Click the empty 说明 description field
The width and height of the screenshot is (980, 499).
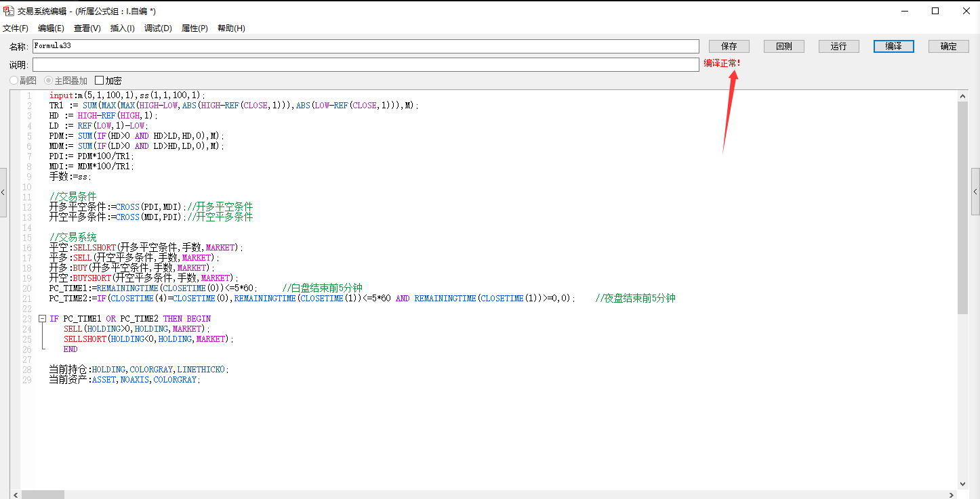[x=365, y=64]
